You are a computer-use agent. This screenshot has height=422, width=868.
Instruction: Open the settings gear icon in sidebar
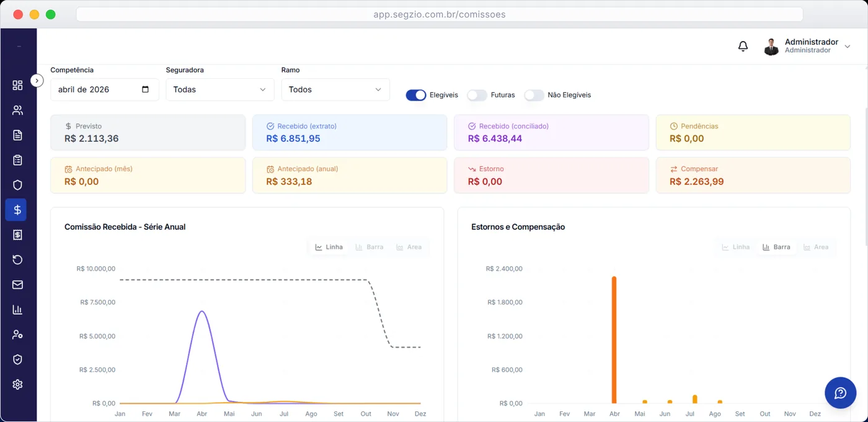tap(17, 385)
